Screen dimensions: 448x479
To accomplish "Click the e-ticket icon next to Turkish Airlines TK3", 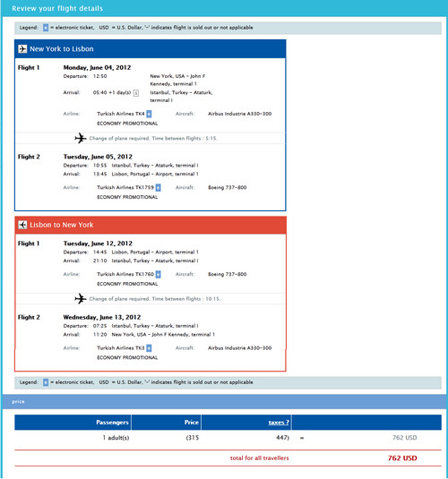I will 149,348.
